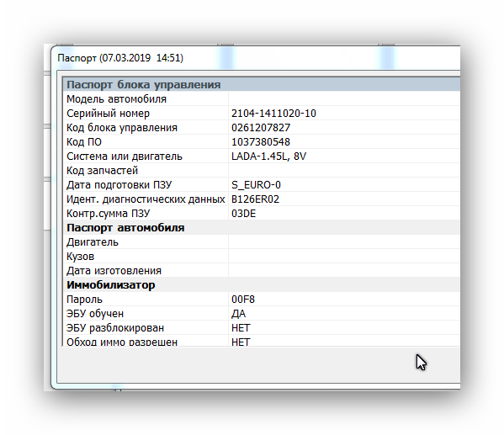Select the Контр.сумма ПЗУ value 03DE
The width and height of the screenshot is (504, 435).
coord(244,214)
